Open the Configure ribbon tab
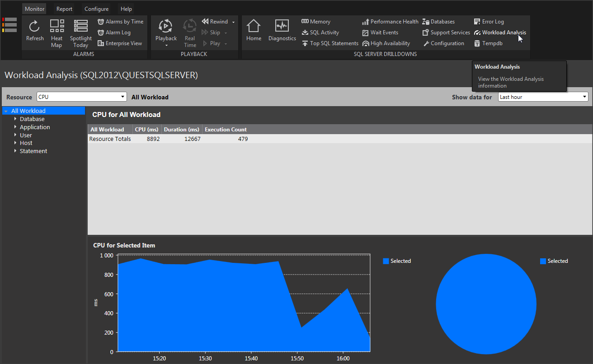The image size is (593, 364). 96,9
